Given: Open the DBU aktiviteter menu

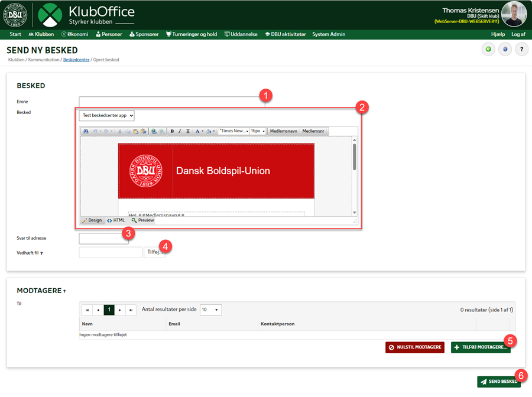Looking at the screenshot, I should [286, 34].
